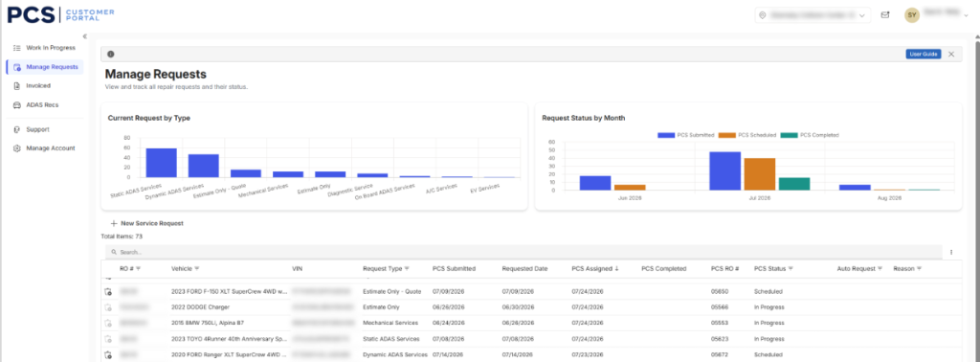Click the Jul 2026 PCS Scheduled orange bar
The height and width of the screenshot is (362, 980).
point(759,173)
